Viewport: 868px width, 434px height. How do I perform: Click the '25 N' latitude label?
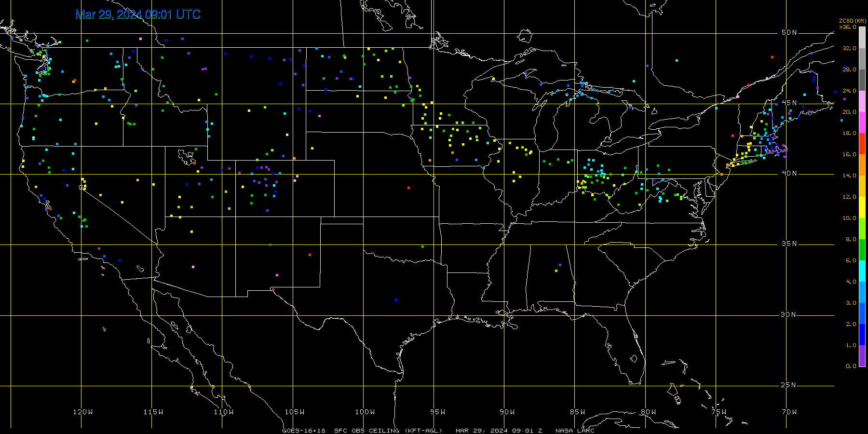789,385
